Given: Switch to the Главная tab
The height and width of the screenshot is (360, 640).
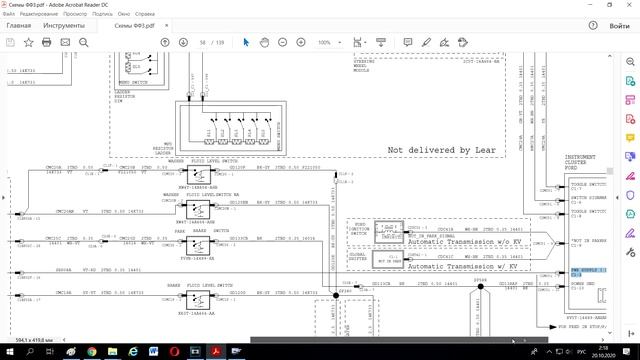Looking at the screenshot, I should (x=19, y=26).
